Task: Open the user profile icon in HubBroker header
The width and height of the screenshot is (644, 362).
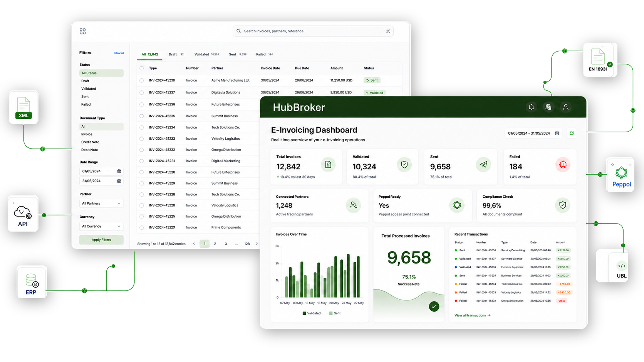Action: pyautogui.click(x=566, y=107)
